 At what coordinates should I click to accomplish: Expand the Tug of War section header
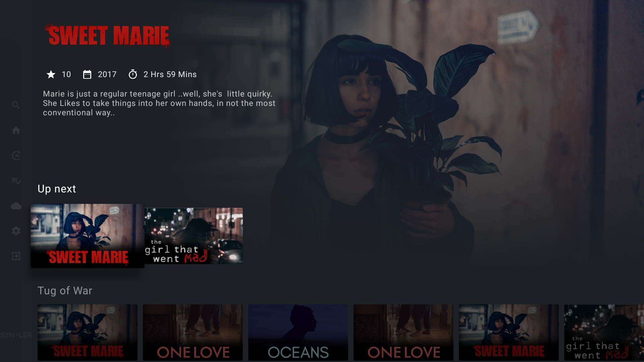coord(65,291)
